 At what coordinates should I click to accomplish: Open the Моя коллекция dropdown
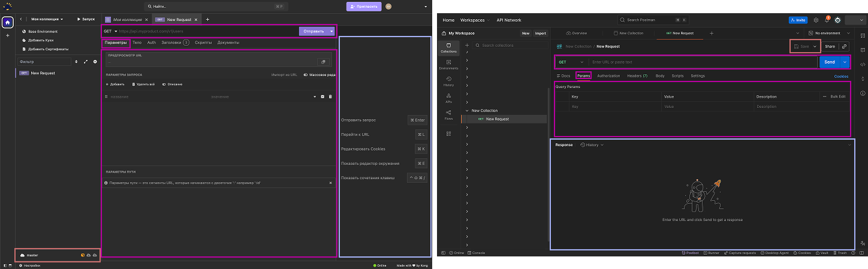coord(47,19)
